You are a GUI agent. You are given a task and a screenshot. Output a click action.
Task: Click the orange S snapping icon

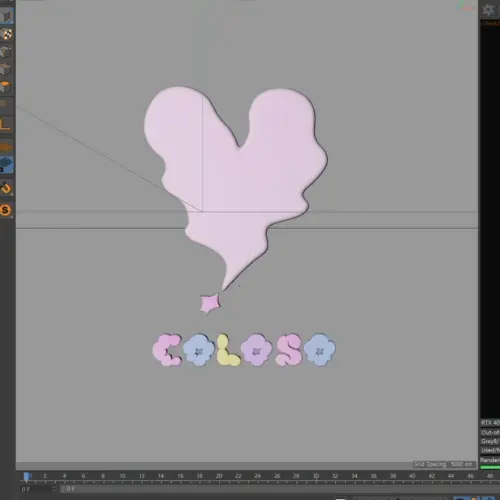[x=5, y=210]
